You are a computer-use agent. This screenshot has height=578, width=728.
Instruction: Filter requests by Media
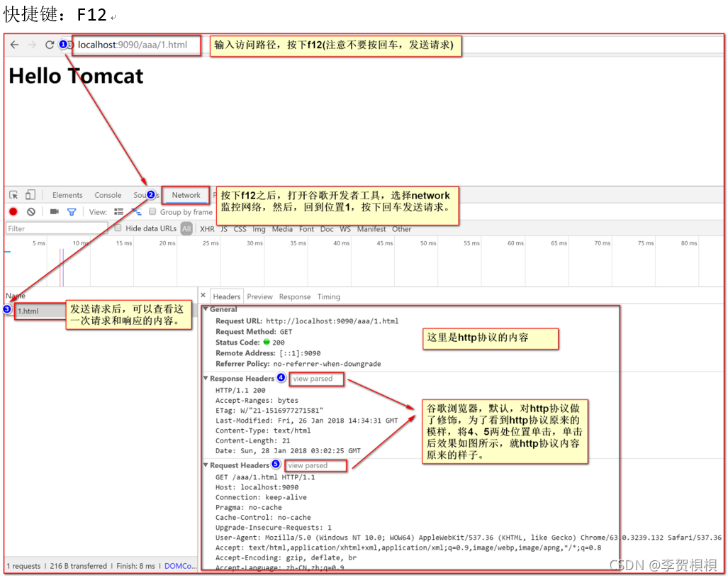point(282,229)
